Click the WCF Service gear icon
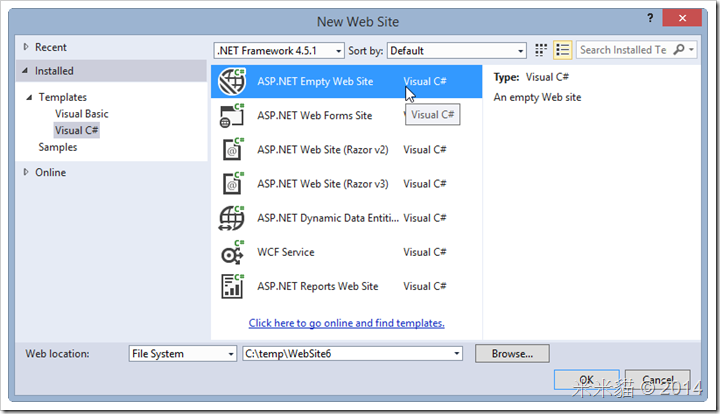 point(232,252)
